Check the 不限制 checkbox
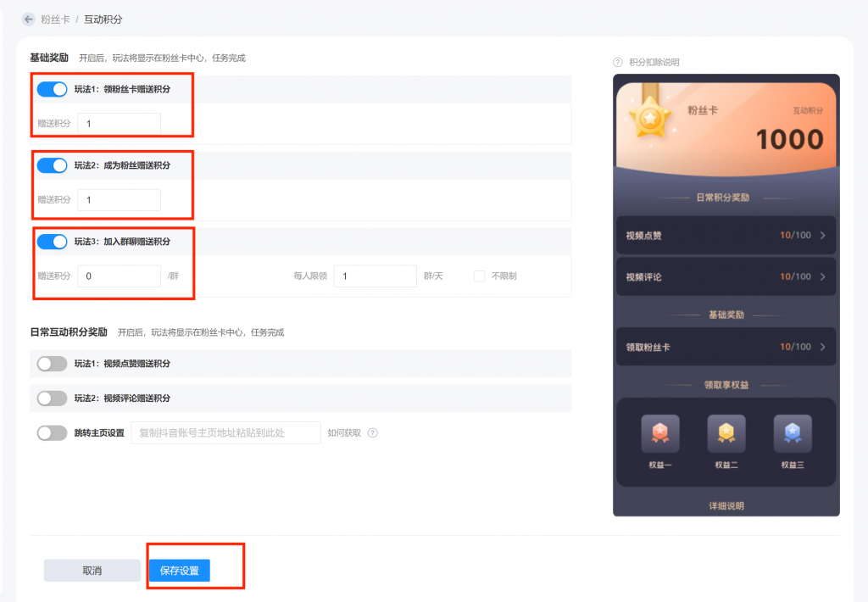Image resolution: width=868 pixels, height=602 pixels. 480,276
